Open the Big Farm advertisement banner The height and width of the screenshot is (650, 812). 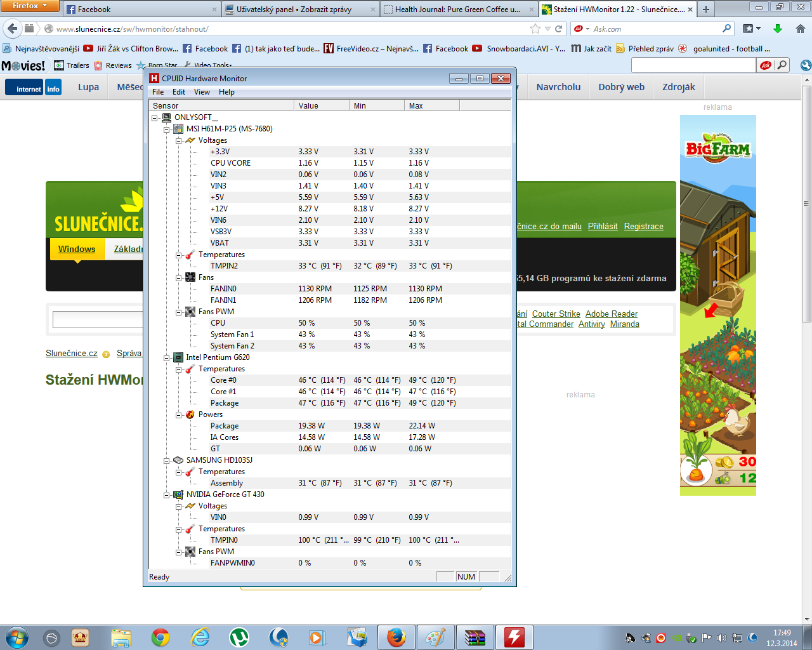click(717, 305)
